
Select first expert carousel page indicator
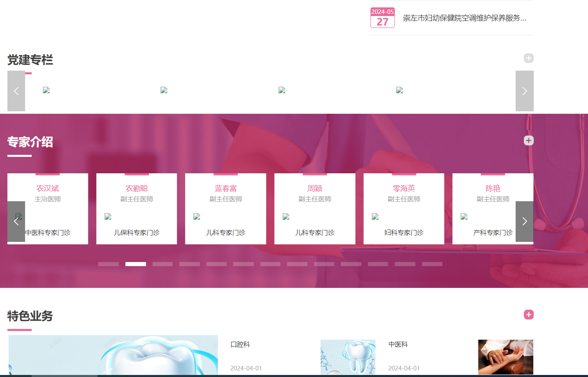(109, 264)
